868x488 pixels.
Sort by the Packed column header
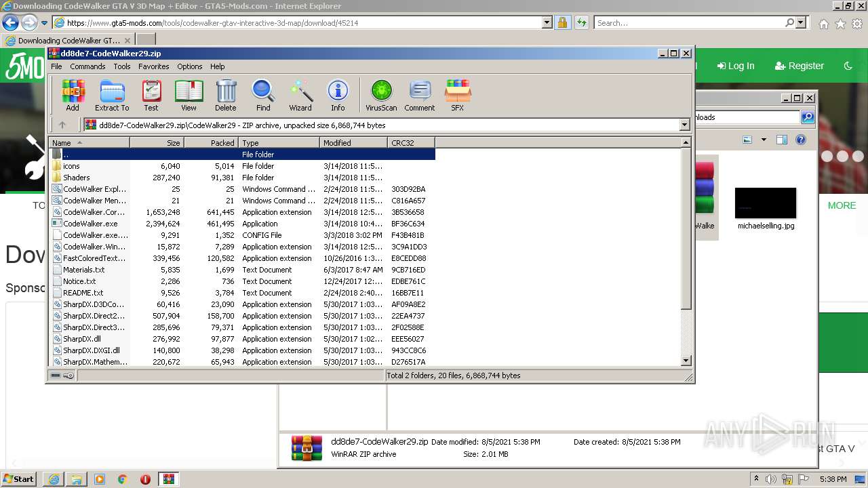point(211,142)
